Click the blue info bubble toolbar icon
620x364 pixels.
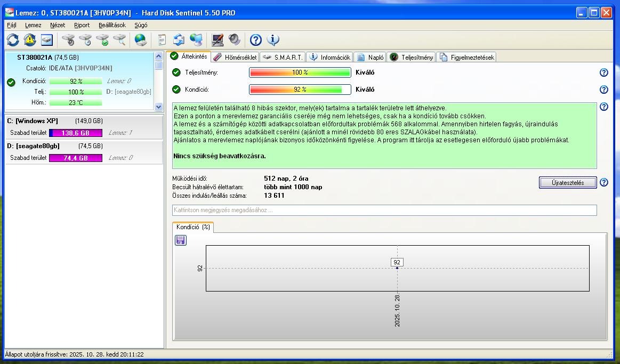(273, 40)
